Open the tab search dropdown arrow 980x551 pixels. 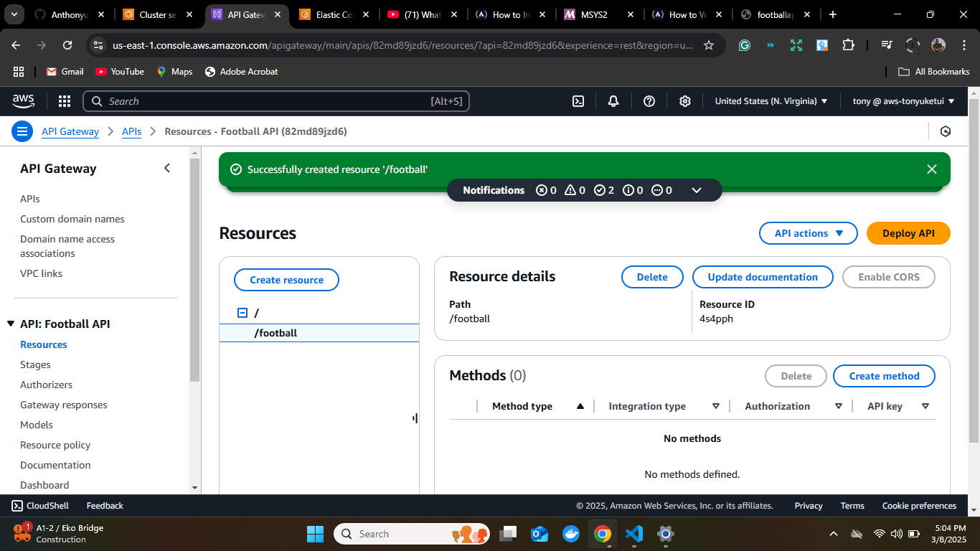[16, 14]
